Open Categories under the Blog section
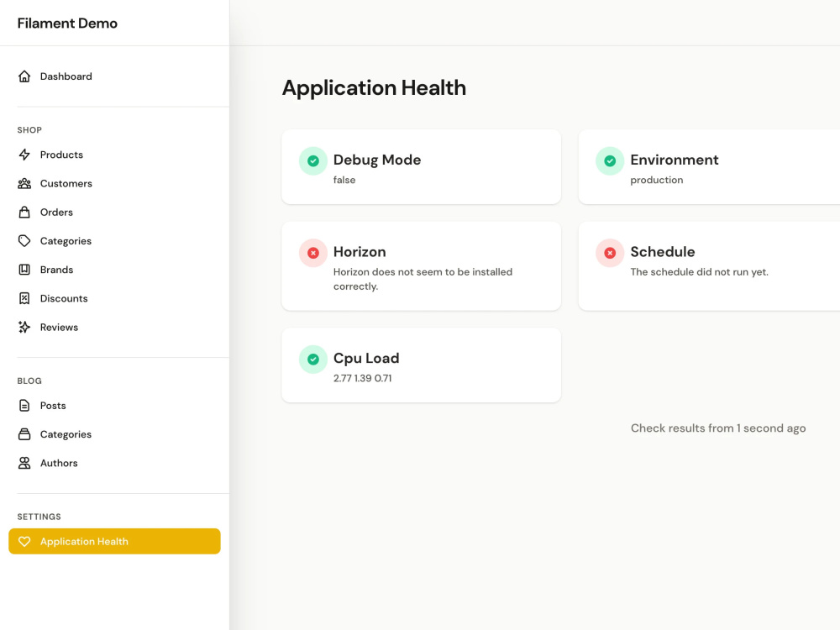840x630 pixels. 114,434
